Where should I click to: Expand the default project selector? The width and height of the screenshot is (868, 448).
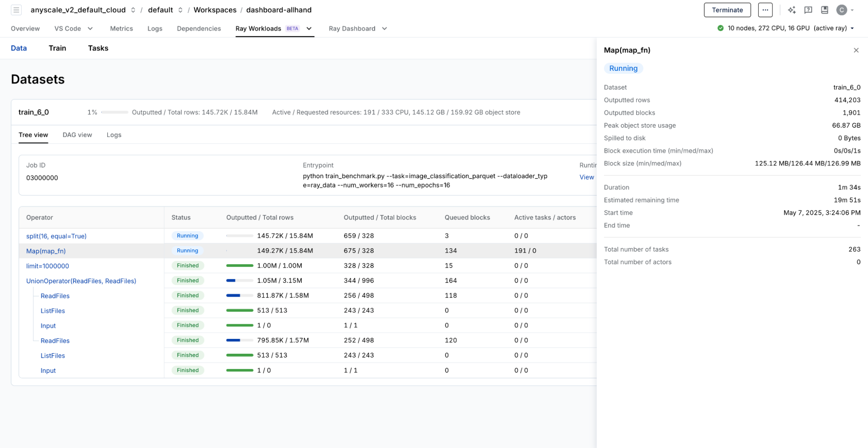tap(180, 10)
